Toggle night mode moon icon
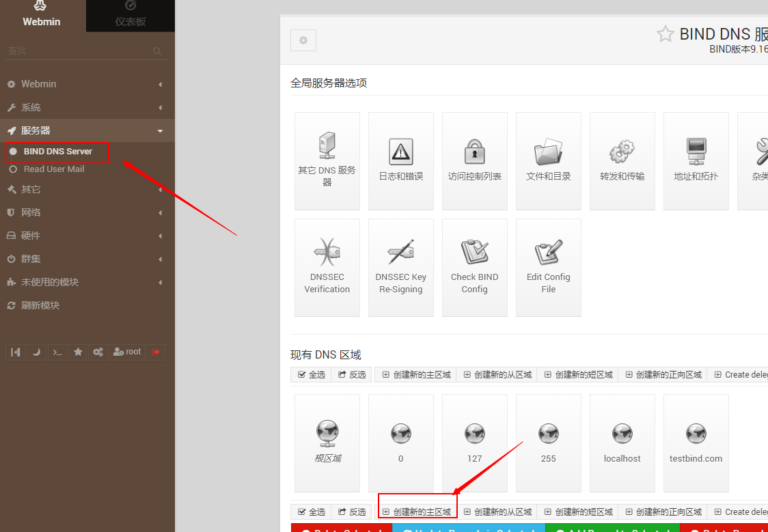Image resolution: width=768 pixels, height=532 pixels. [36, 352]
